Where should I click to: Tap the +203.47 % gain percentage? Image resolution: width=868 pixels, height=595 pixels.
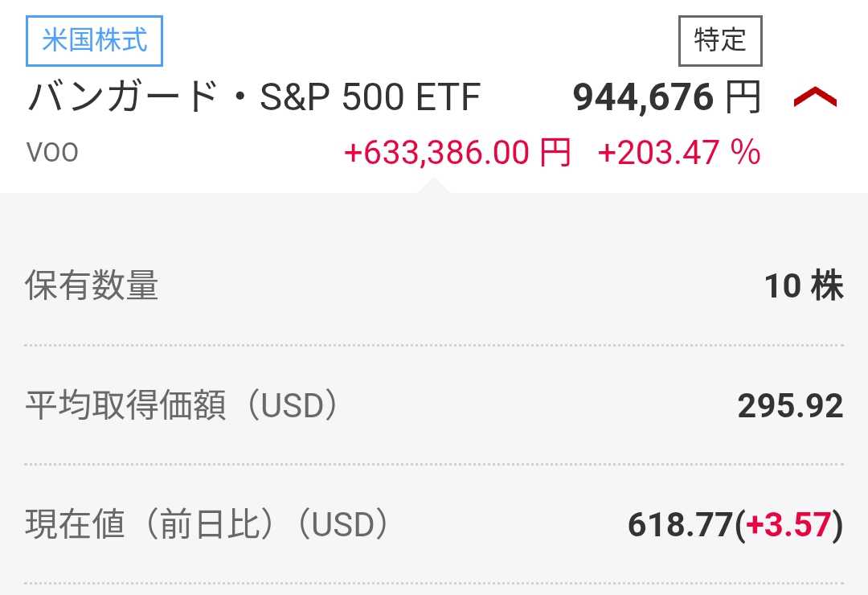click(679, 152)
